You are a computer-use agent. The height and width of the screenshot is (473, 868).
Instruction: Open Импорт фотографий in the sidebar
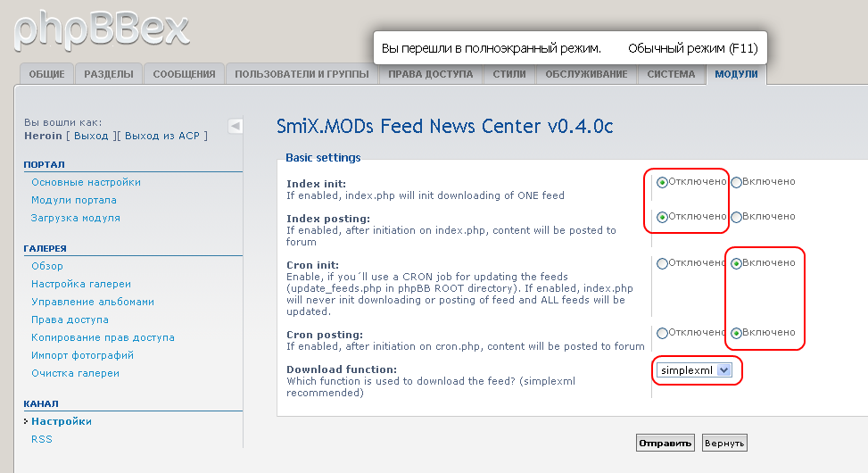pos(81,355)
